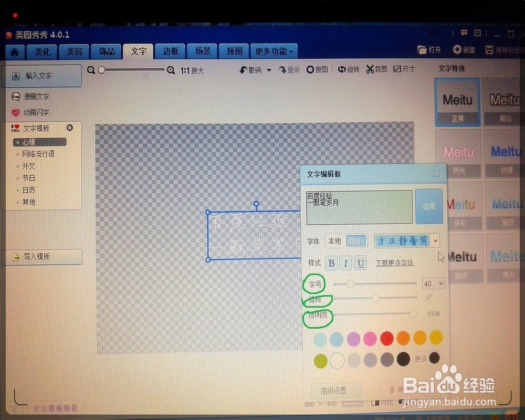Screen dimensions: 525x420
Task: Click the 撤销 undo icon
Action: pos(244,70)
